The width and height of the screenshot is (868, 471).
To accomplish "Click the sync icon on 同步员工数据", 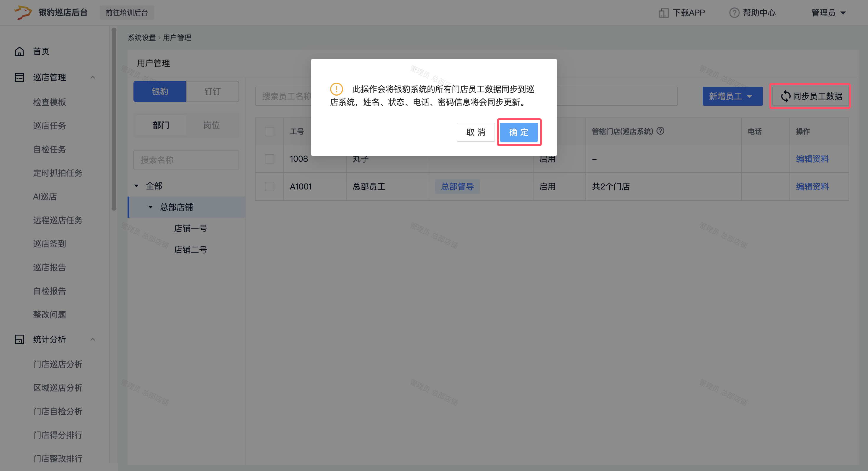I will [785, 97].
